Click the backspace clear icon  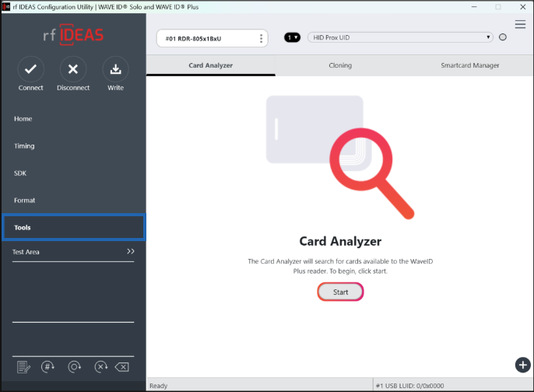(122, 367)
